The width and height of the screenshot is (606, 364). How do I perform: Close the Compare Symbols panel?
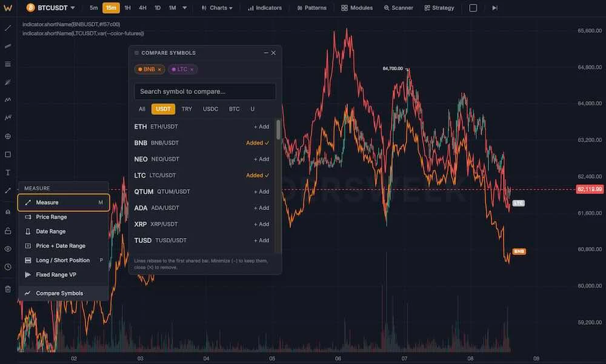pyautogui.click(x=274, y=53)
